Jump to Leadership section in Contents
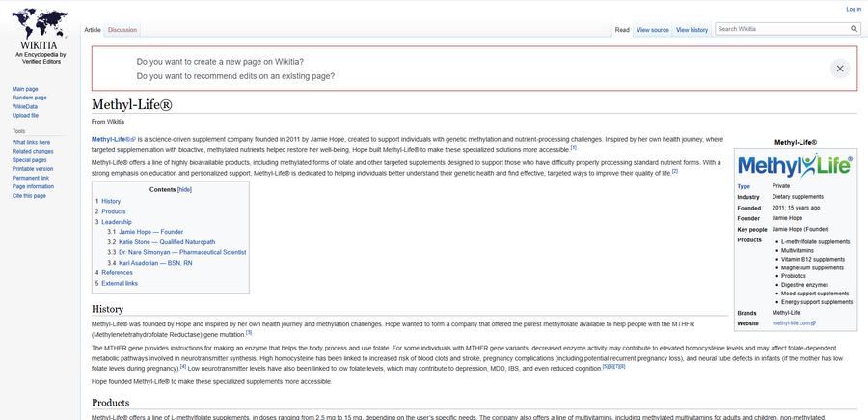Screen dimensions: 868x420 [x=117, y=222]
